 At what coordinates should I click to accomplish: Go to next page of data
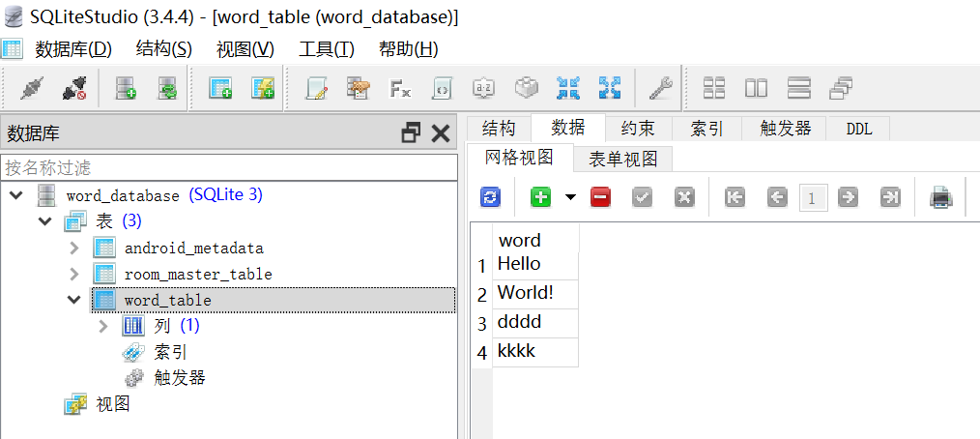tap(847, 197)
